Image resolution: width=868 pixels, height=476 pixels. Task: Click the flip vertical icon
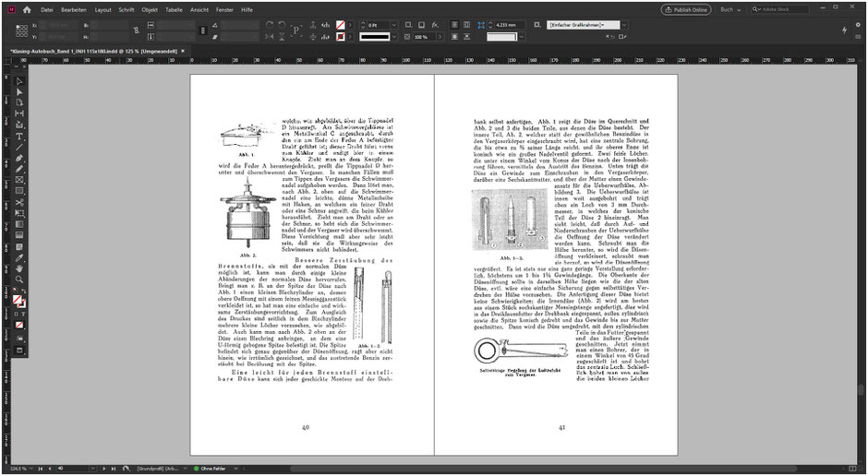(x=282, y=37)
